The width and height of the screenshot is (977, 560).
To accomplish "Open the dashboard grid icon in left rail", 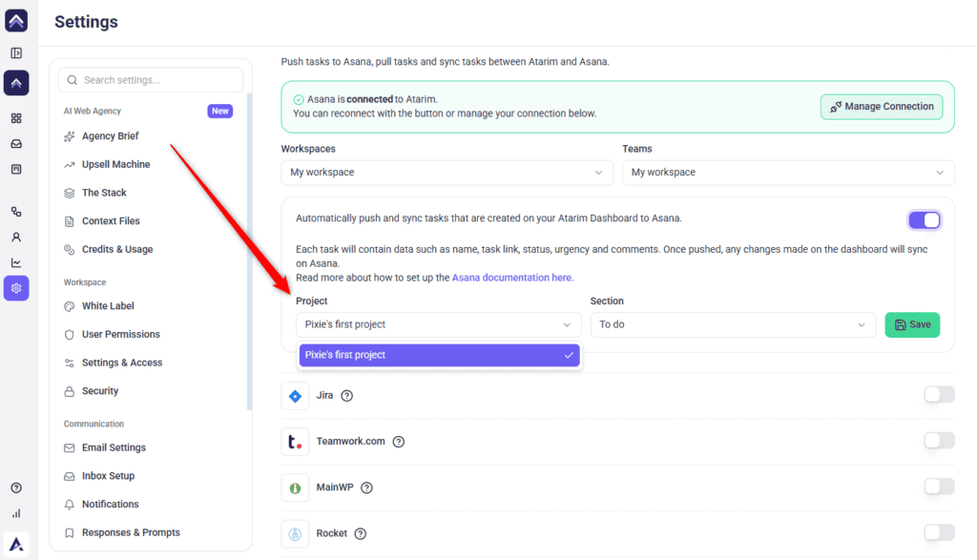I will (x=16, y=117).
